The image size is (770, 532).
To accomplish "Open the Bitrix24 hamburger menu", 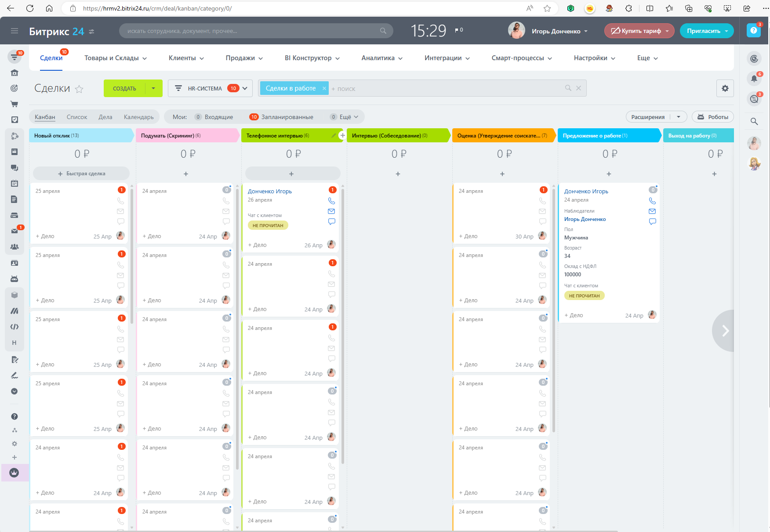I will [15, 31].
